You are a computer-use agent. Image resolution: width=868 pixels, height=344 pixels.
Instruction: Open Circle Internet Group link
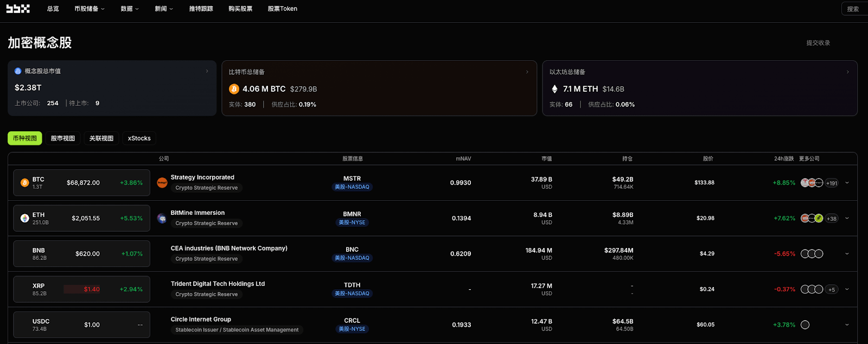(201, 320)
